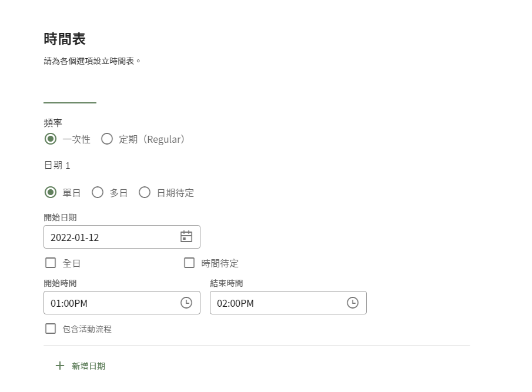Tick the 時間待定 checkbox

[189, 263]
